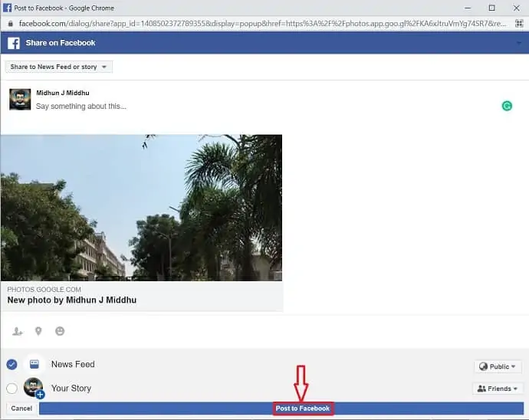Open New photo by Midhun J Middhu link
Screen dimensions: 529x420
pyautogui.click(x=72, y=300)
